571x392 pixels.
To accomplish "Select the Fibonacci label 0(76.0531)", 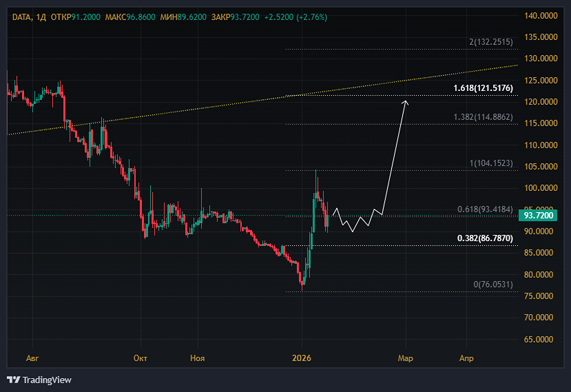I will pyautogui.click(x=493, y=285).
